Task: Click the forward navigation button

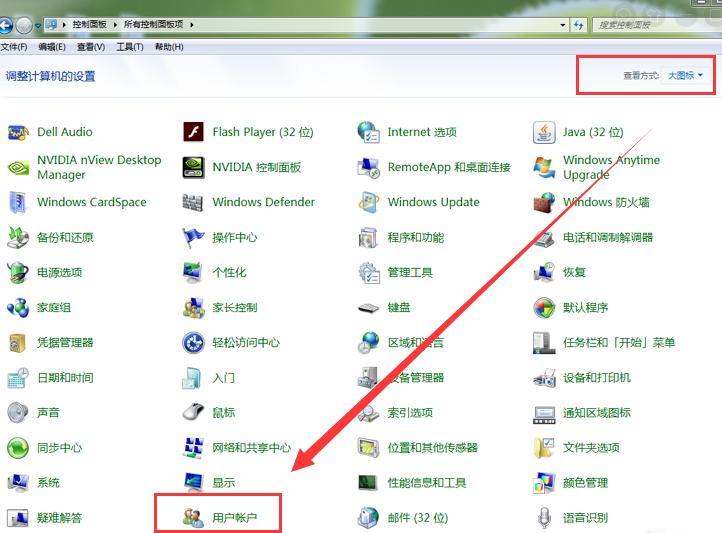Action: (x=24, y=25)
